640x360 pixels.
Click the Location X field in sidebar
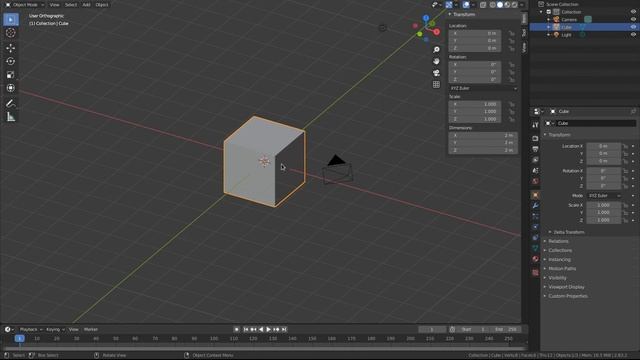(475, 33)
